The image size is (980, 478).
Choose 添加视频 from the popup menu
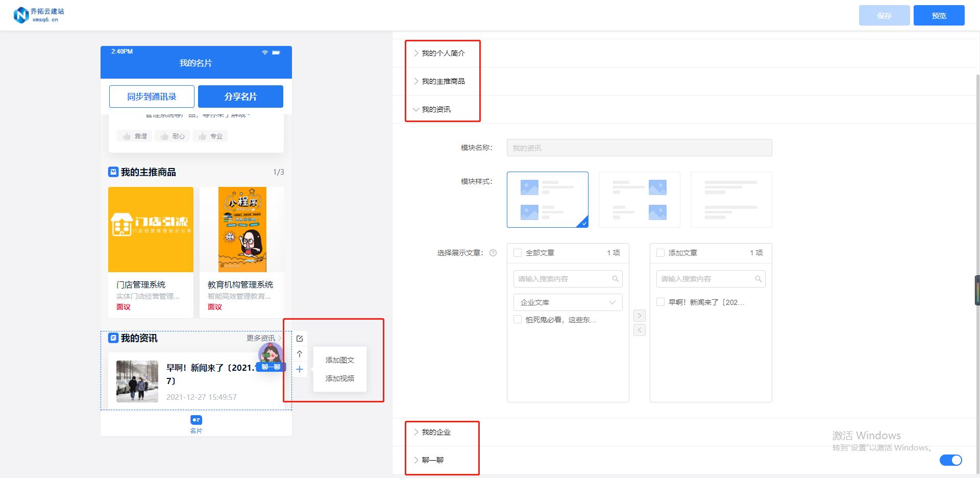click(340, 378)
